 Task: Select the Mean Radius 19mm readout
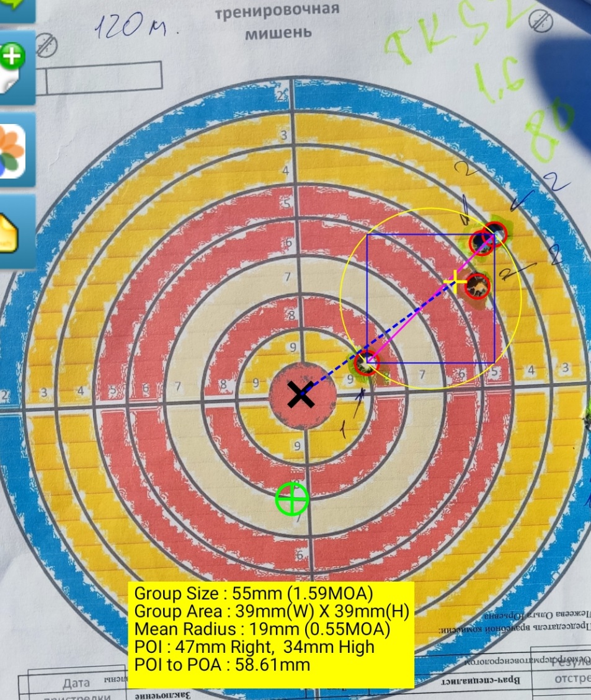pos(262,629)
